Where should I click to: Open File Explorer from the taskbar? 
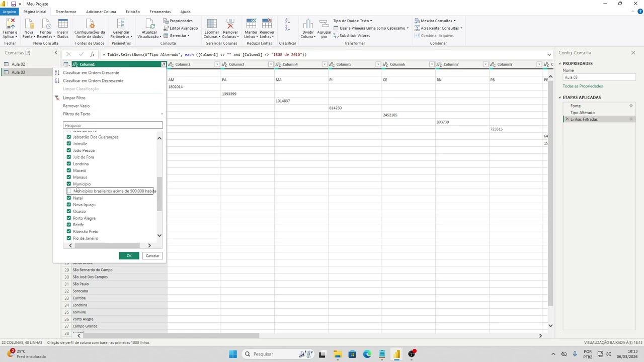337,354
